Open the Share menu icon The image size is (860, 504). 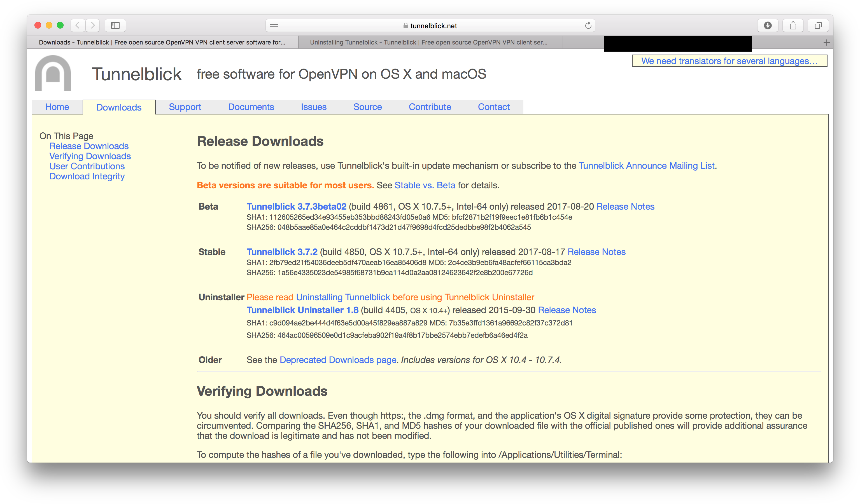[x=793, y=25]
